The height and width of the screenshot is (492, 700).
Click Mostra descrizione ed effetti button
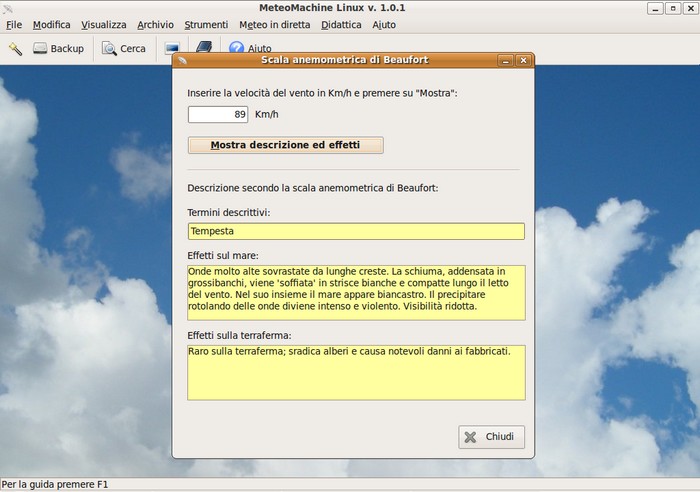(285, 145)
